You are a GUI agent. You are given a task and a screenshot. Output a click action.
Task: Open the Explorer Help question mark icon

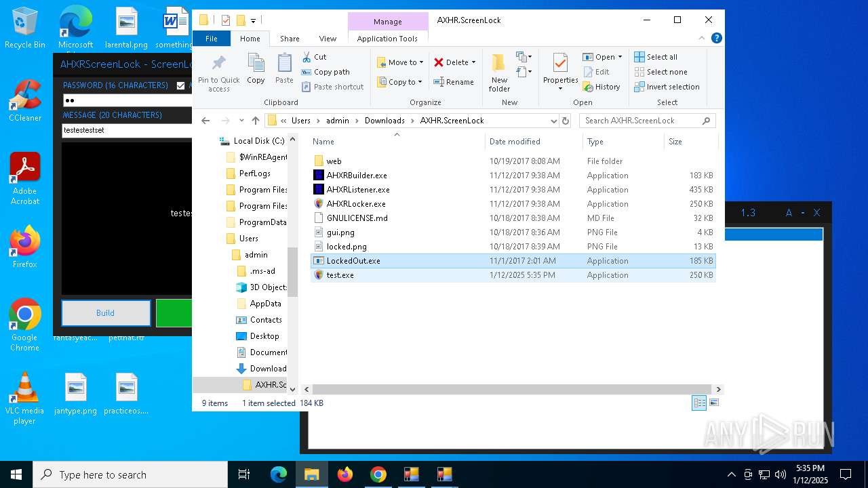(x=717, y=39)
